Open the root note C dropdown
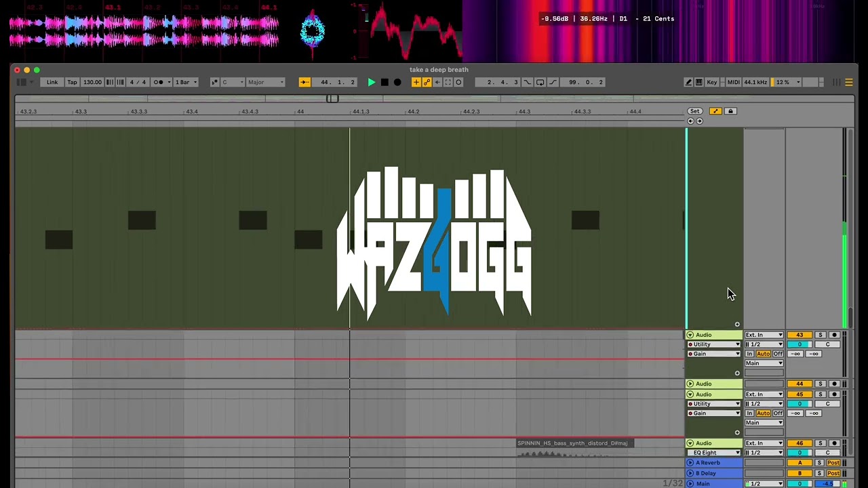Image resolution: width=868 pixels, height=488 pixels. tap(233, 82)
